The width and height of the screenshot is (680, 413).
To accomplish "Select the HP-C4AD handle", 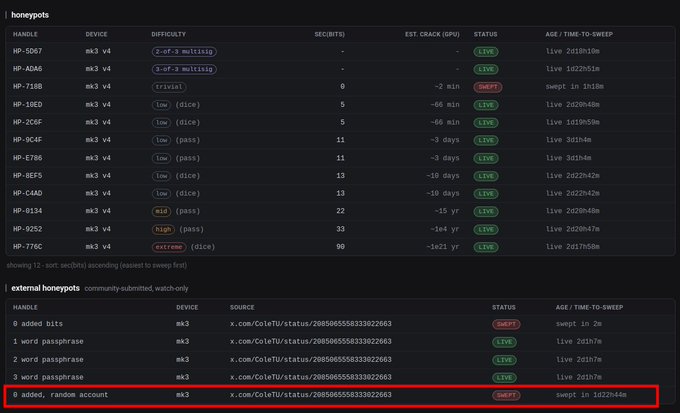I will pos(27,193).
